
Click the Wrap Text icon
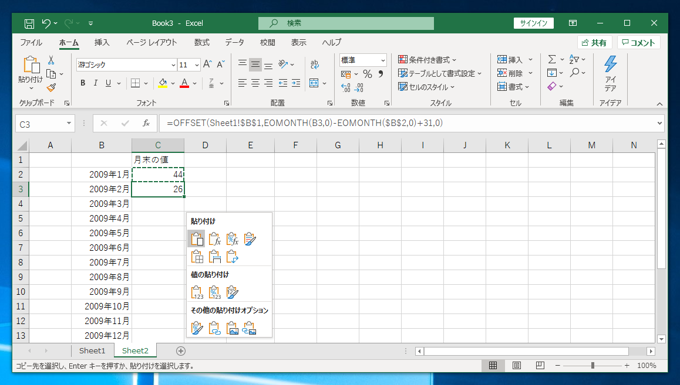click(x=315, y=65)
